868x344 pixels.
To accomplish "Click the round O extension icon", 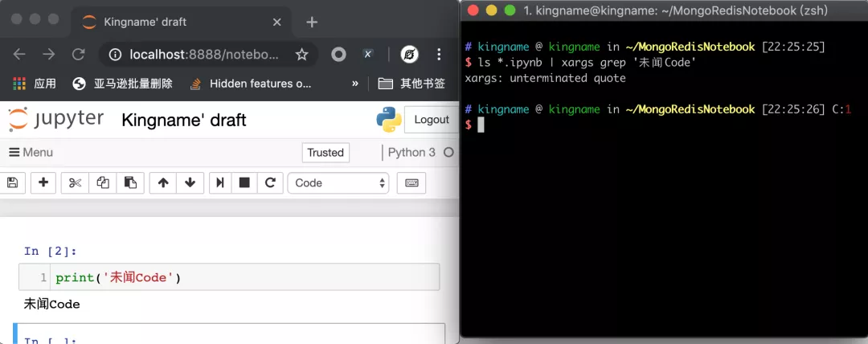I will tap(339, 55).
